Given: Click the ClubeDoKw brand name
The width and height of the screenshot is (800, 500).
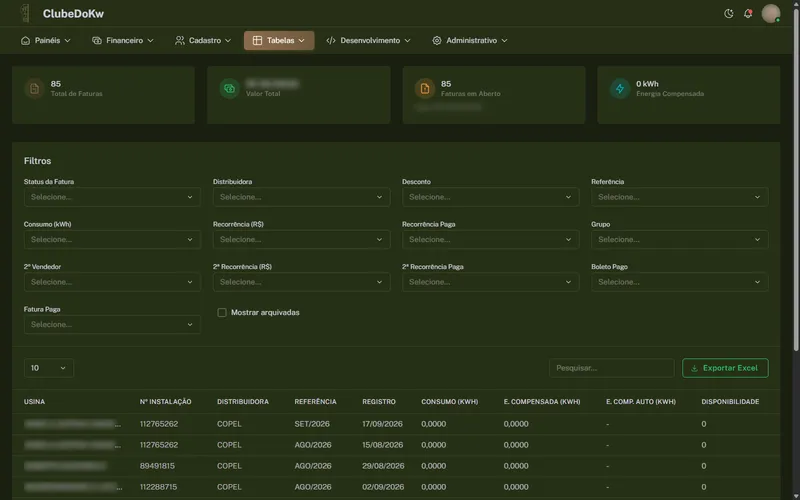Looking at the screenshot, I should [73, 14].
